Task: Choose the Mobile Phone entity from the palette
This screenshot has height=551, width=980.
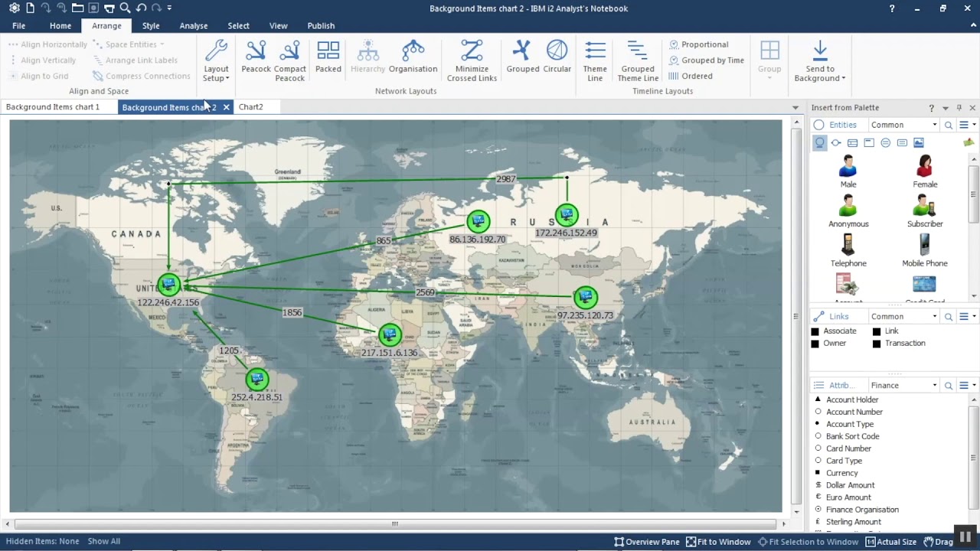Action: [x=925, y=250]
